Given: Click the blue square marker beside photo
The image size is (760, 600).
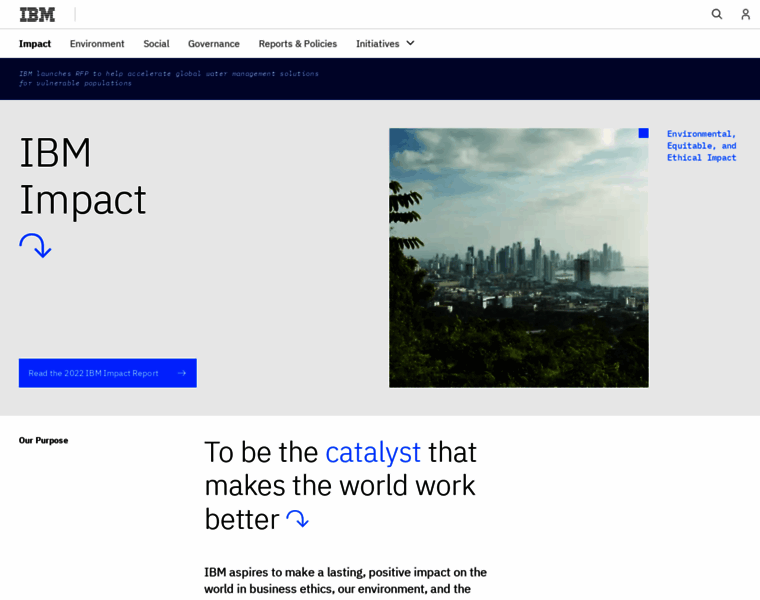Looking at the screenshot, I should pyautogui.click(x=643, y=133).
